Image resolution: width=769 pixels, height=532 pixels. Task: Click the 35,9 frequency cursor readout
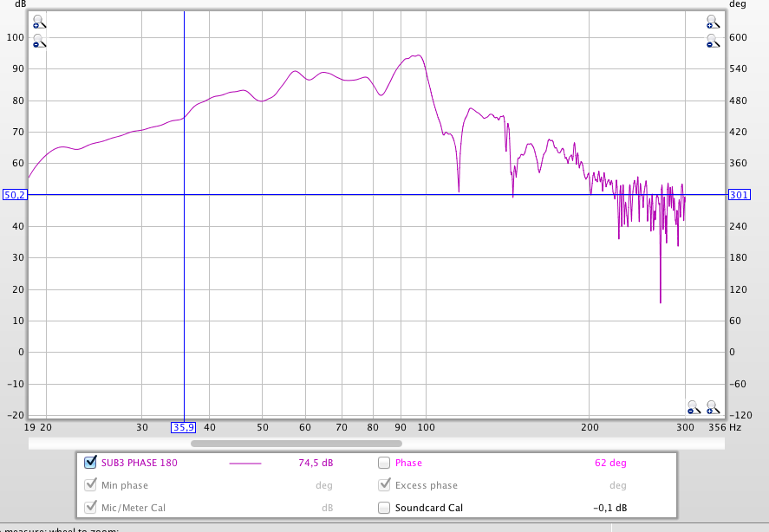click(184, 427)
